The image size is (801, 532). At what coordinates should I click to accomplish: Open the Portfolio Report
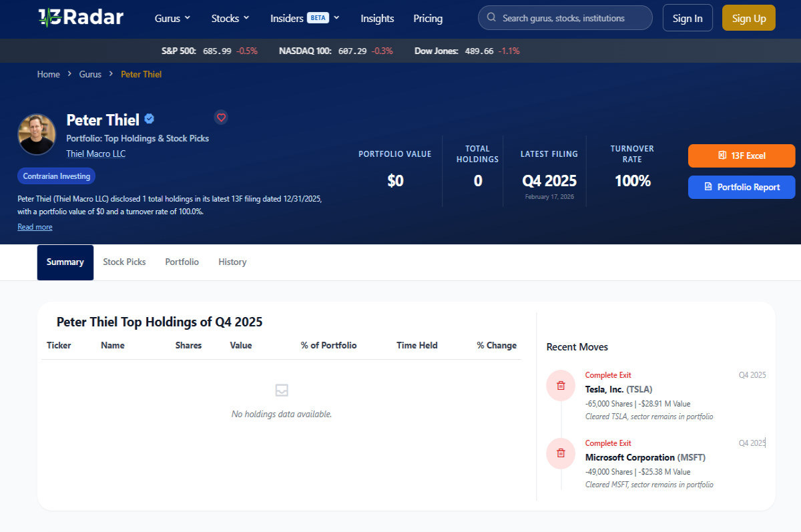(742, 187)
